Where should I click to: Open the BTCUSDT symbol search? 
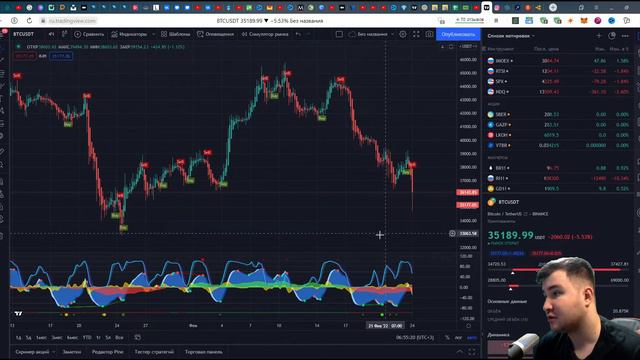pyautogui.click(x=24, y=34)
